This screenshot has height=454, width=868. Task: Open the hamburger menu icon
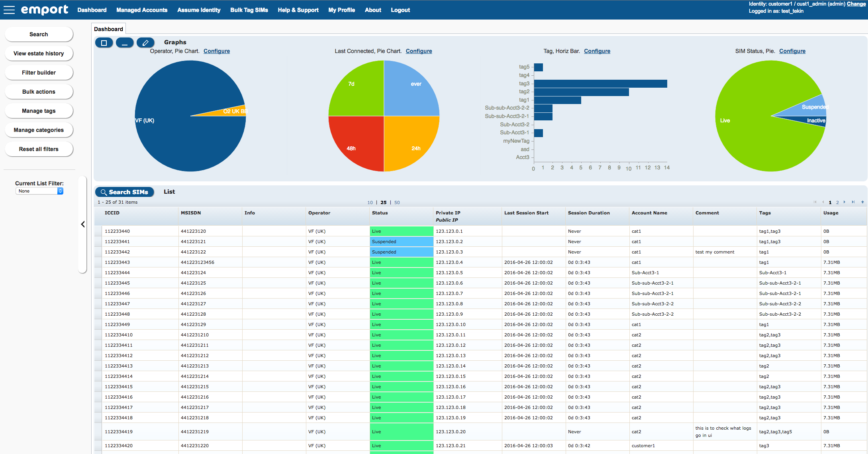click(x=9, y=10)
